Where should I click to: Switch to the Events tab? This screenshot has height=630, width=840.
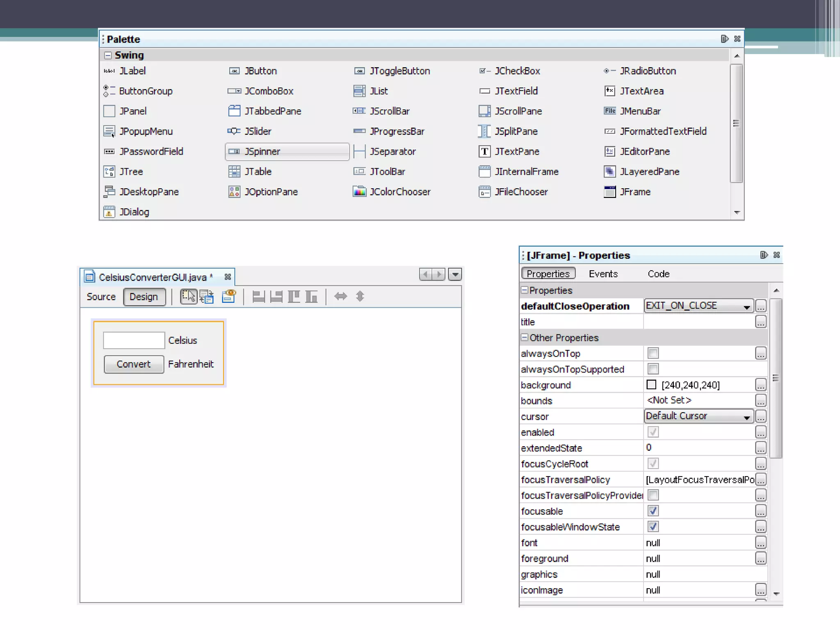pyautogui.click(x=603, y=274)
